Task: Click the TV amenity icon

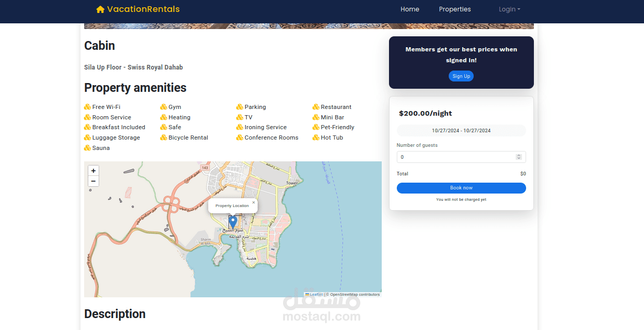Action: [x=239, y=117]
